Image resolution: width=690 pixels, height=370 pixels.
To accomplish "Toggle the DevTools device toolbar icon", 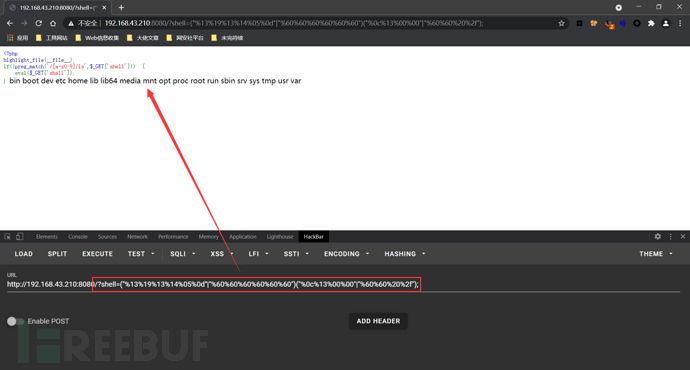I will [x=19, y=237].
